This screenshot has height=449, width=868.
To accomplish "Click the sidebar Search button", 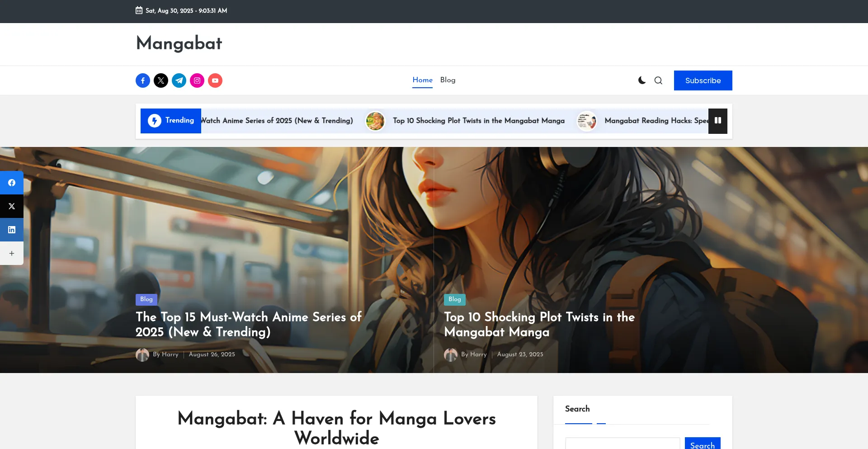I will [703, 444].
